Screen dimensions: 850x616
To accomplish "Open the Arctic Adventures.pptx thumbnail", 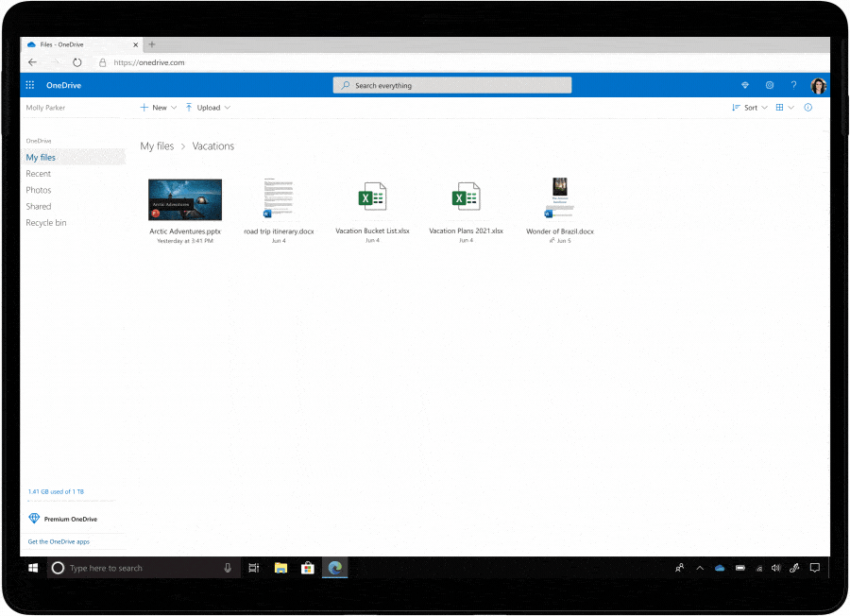I will [x=184, y=197].
